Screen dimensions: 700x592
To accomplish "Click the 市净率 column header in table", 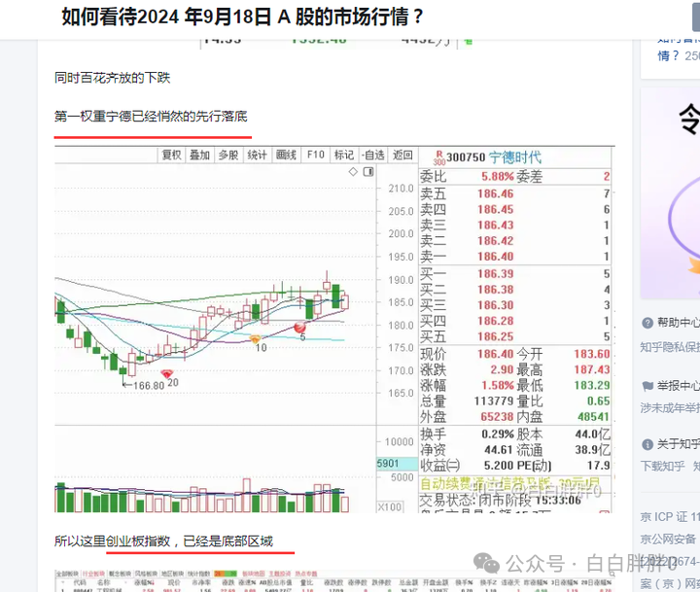I will point(201,582).
